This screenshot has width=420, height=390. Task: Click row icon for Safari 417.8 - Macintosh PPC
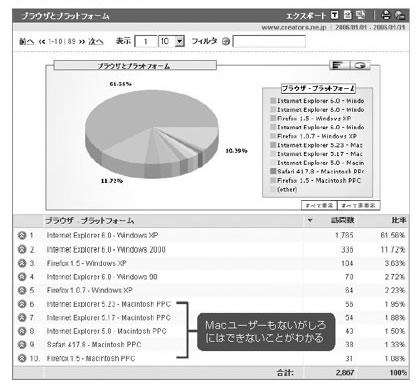(22, 345)
